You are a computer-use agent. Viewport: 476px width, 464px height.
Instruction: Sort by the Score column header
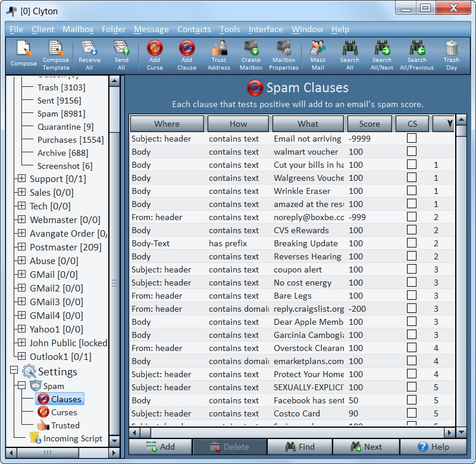(x=369, y=124)
